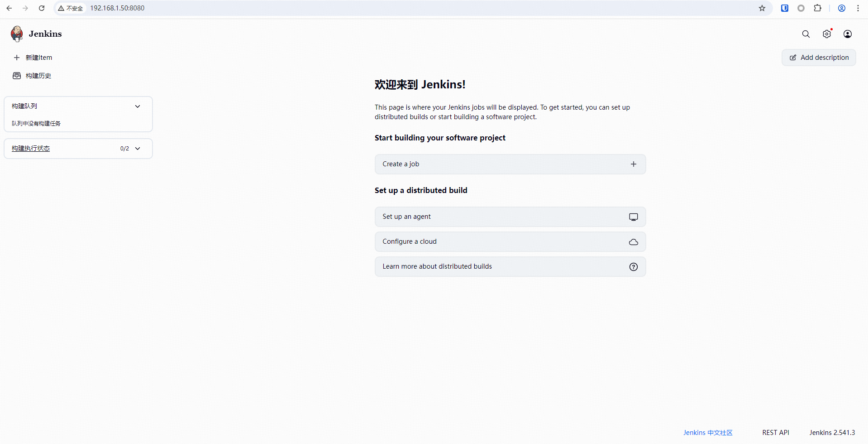The image size is (868, 444).
Task: Bookmark this page with the star icon
Action: coord(762,8)
